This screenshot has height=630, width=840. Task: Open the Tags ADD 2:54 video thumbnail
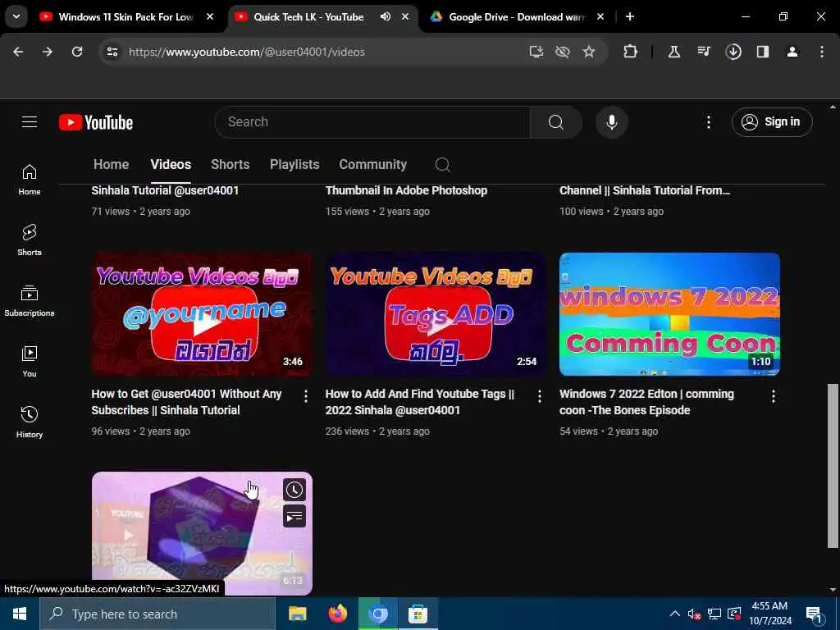point(436,314)
